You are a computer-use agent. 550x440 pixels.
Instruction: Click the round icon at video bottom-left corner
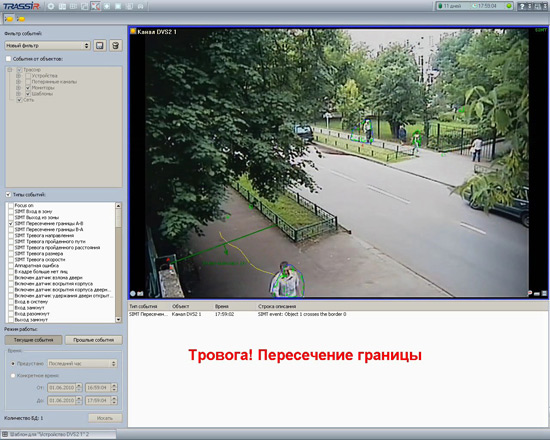[133, 293]
